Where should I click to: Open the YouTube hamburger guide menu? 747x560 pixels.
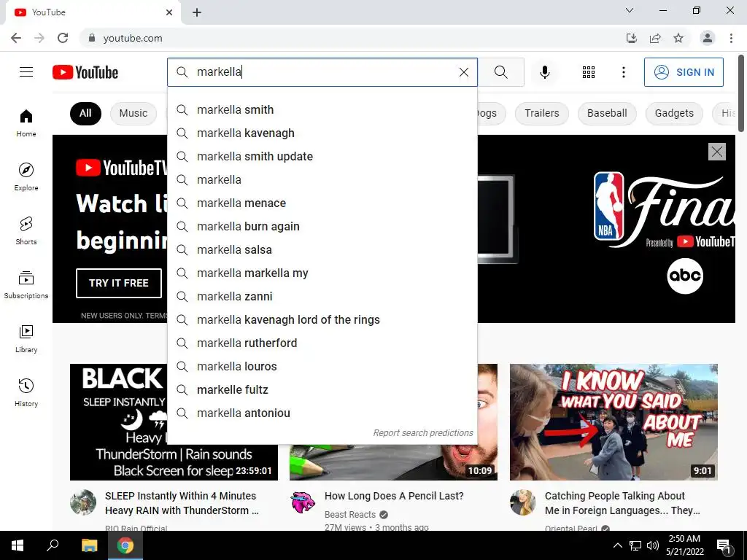click(x=26, y=72)
